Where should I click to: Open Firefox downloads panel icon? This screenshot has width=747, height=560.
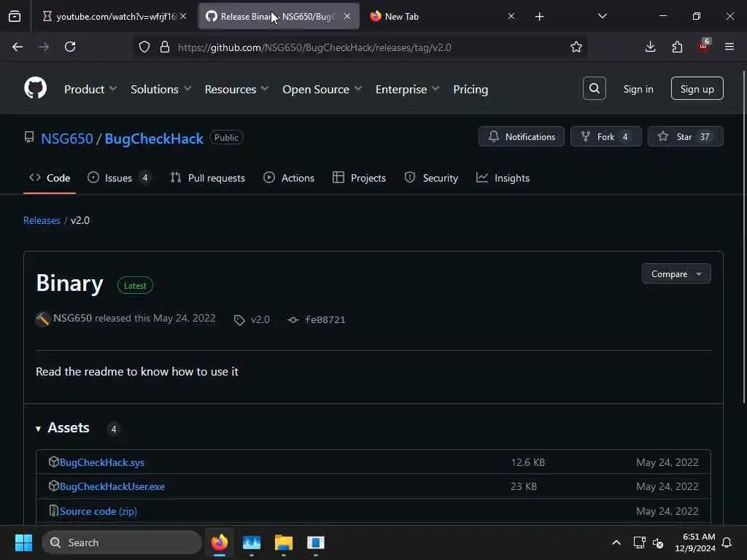click(x=650, y=47)
